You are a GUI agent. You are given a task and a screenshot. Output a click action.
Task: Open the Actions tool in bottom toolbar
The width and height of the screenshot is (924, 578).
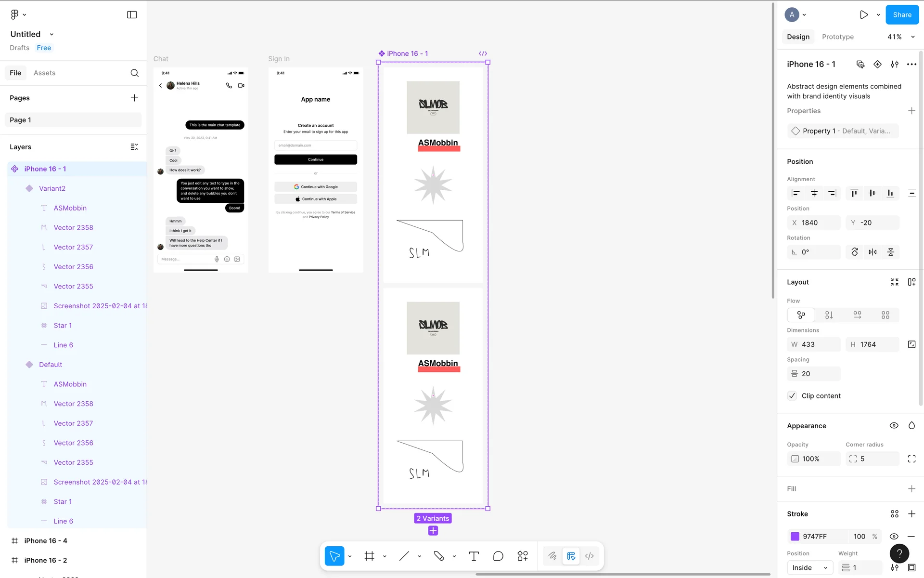[523, 556]
